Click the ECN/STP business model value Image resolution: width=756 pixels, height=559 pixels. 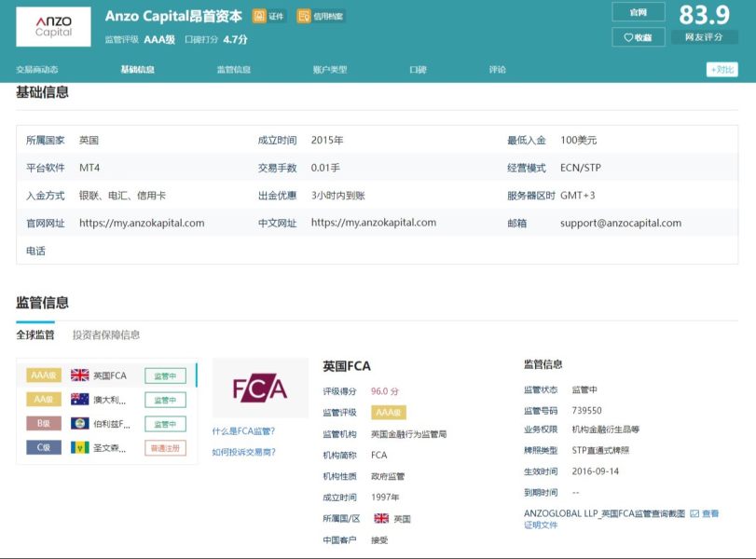581,168
